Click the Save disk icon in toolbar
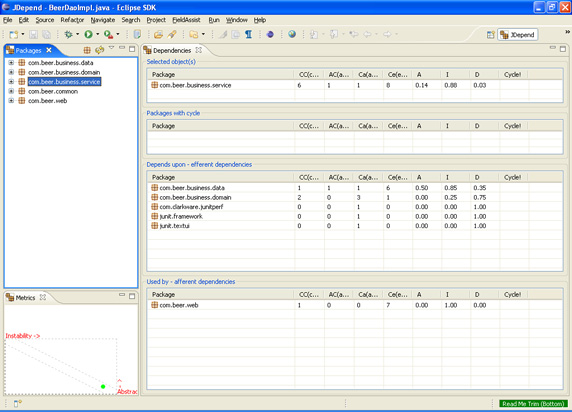 34,34
